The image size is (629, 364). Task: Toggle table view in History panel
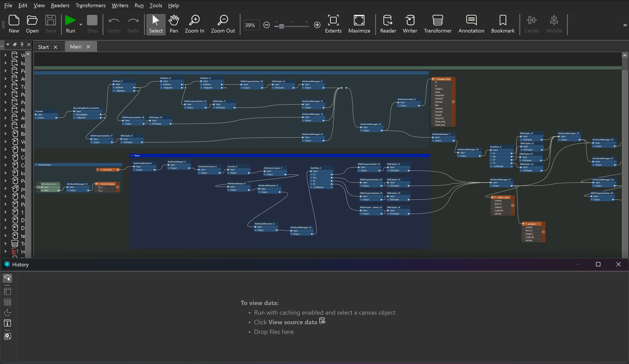(x=7, y=302)
